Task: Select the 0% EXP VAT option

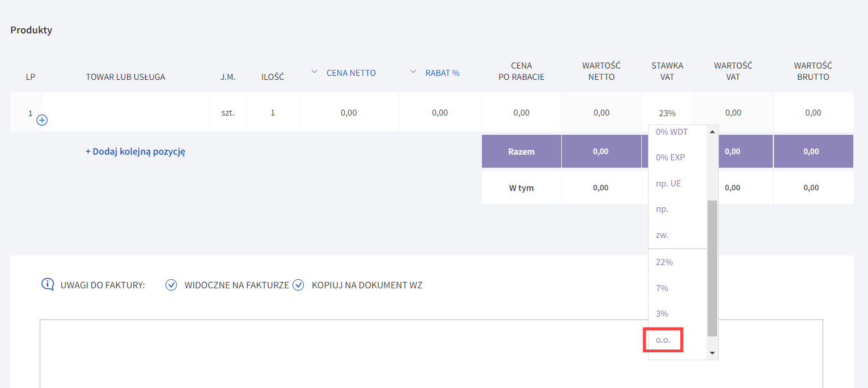Action: pyautogui.click(x=670, y=157)
